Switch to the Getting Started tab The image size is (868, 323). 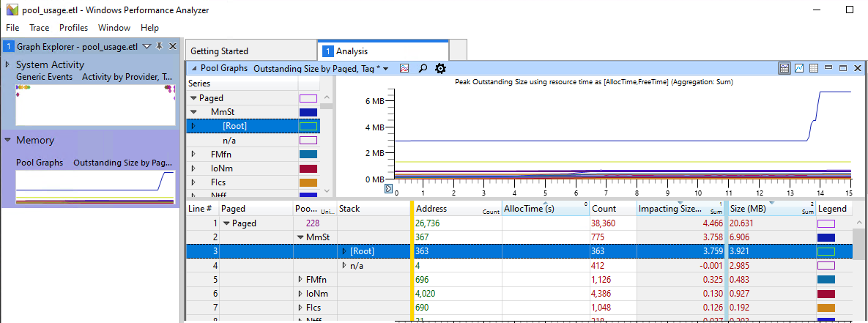point(251,51)
